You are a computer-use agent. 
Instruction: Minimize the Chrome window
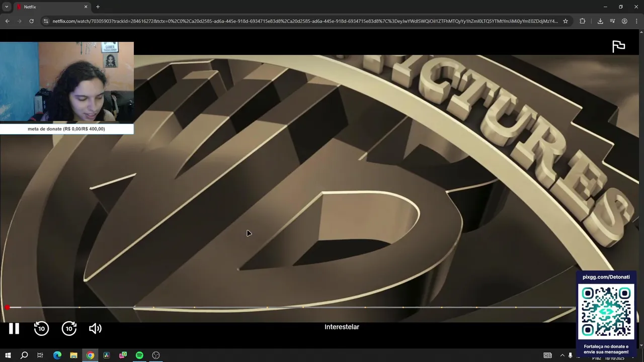[x=605, y=7]
